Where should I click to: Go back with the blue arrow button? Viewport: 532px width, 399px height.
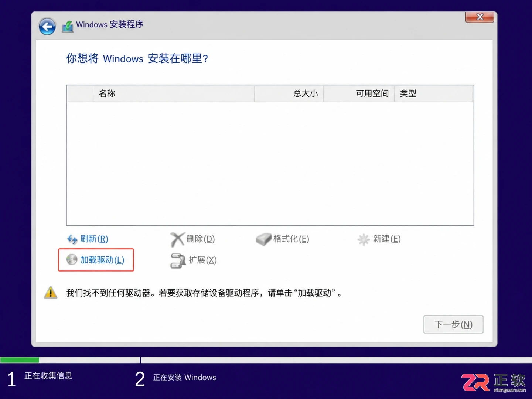[x=47, y=27]
